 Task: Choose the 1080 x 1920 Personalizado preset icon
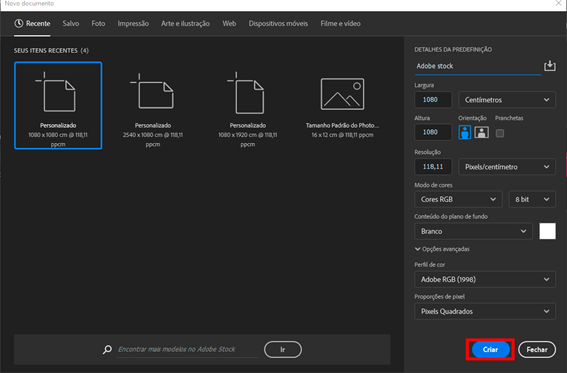point(246,93)
